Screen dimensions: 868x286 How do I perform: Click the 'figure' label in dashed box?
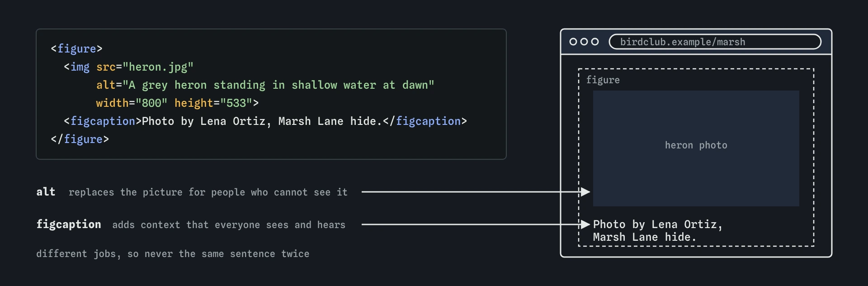pos(603,80)
